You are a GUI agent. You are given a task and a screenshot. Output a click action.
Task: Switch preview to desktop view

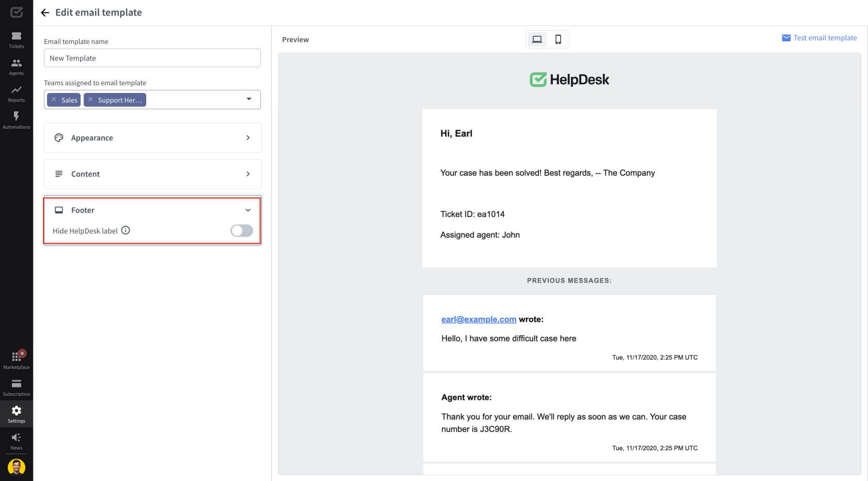(537, 39)
